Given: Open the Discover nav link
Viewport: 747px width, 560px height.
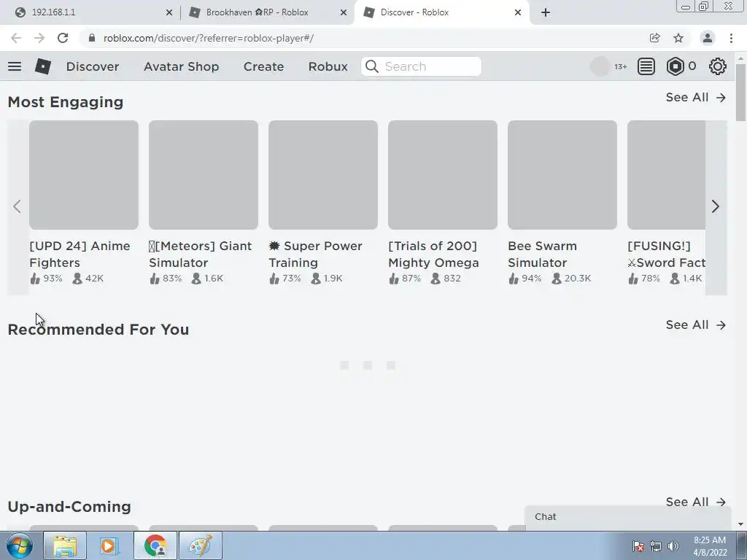Looking at the screenshot, I should coord(93,66).
